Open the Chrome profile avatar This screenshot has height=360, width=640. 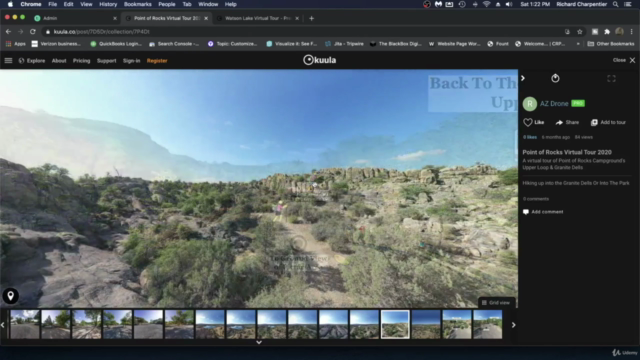[x=619, y=31]
